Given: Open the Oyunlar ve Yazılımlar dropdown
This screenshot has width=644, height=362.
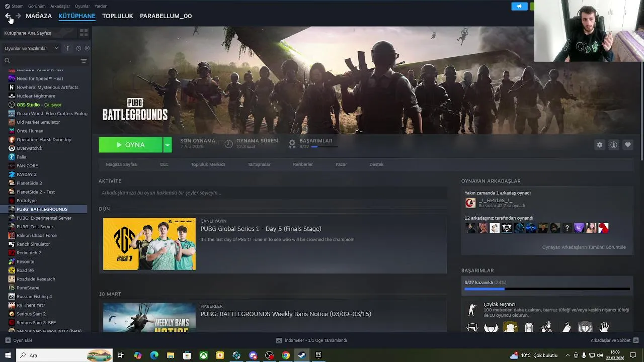Looking at the screenshot, I should [31, 48].
